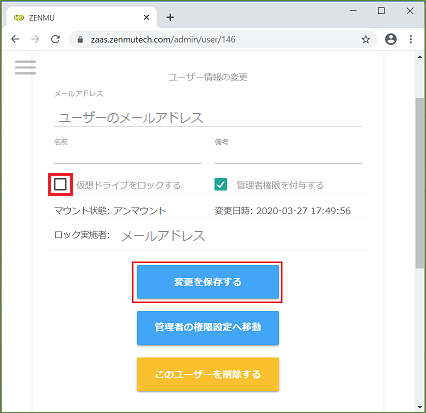Click the このユーザーを削除する button
Screen dimensions: 426x413
click(x=208, y=374)
